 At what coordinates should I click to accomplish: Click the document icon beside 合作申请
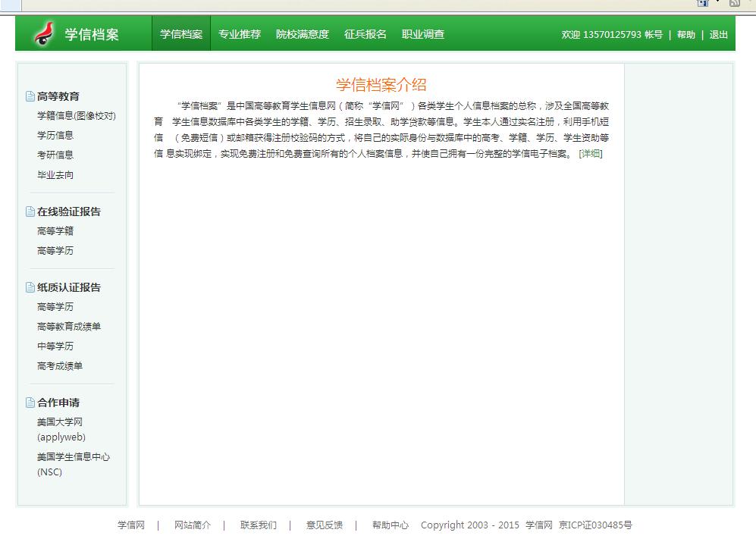[30, 403]
